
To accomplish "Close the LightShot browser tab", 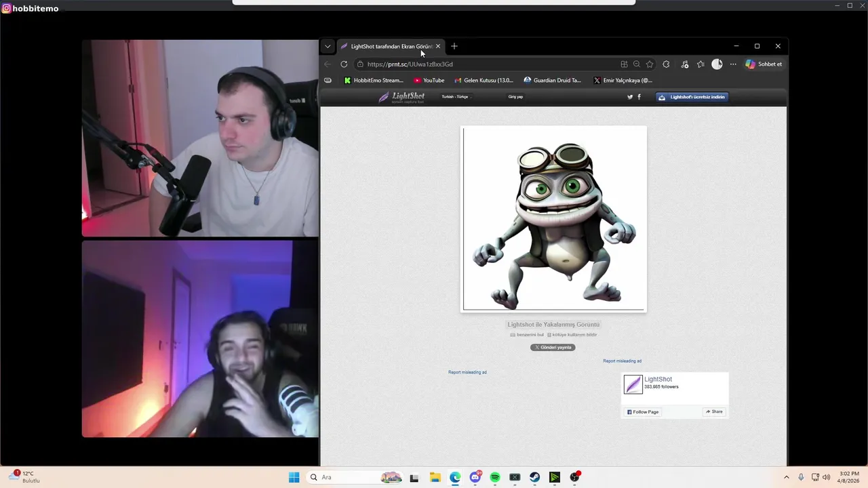I will 438,46.
